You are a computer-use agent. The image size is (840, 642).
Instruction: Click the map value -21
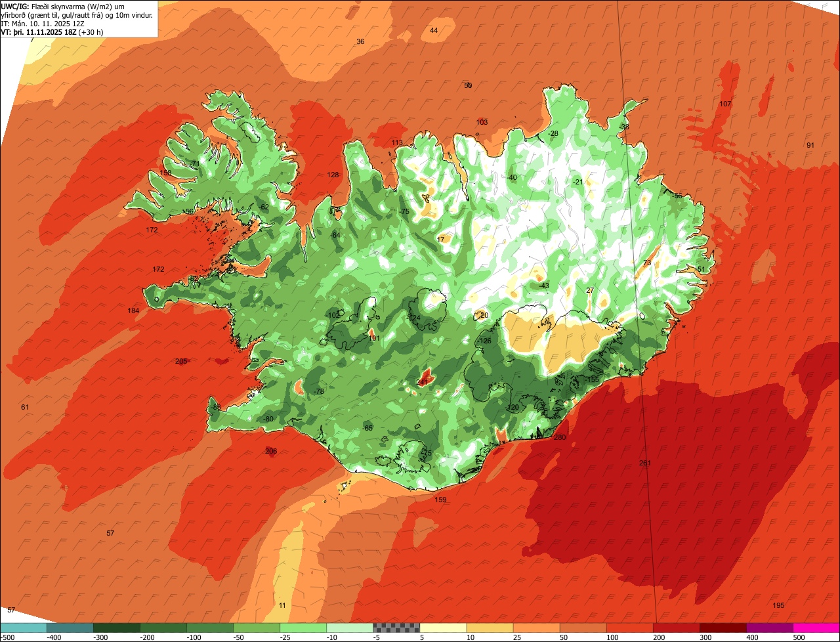577,182
